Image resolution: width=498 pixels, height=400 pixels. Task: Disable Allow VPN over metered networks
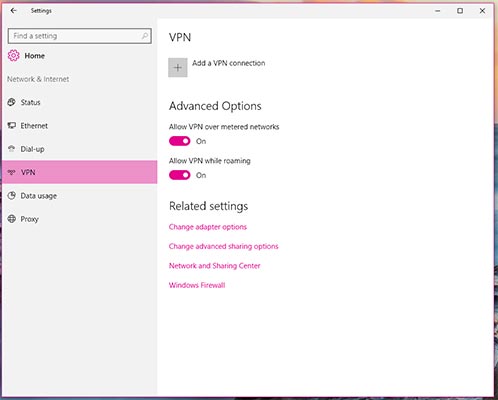click(x=180, y=141)
